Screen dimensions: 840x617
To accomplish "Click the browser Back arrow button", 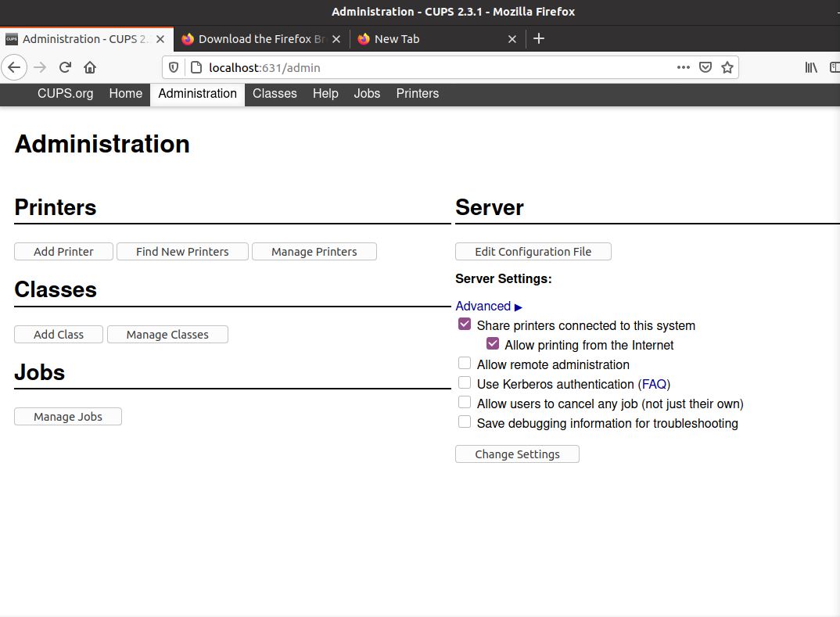I will (14, 67).
